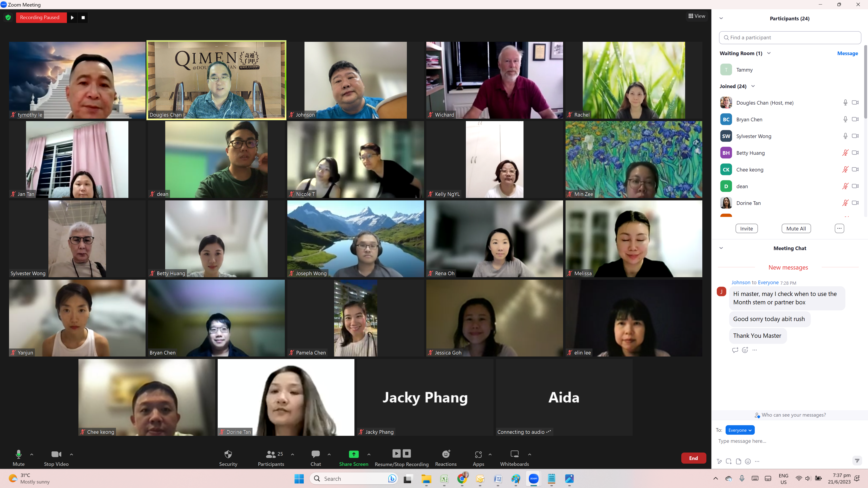Click the green Share Screen icon
The width and height of the screenshot is (868, 488).
pyautogui.click(x=354, y=454)
